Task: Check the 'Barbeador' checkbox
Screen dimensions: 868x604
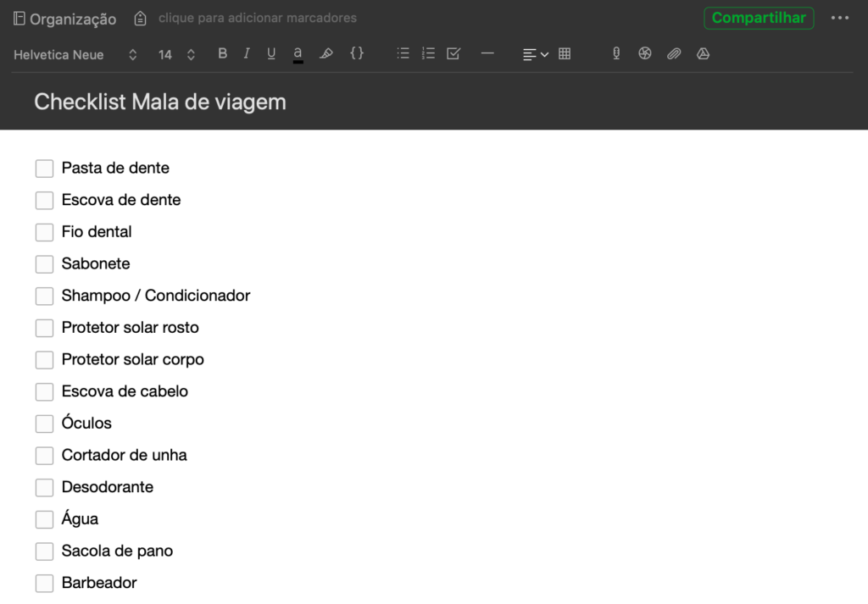Action: 44,584
